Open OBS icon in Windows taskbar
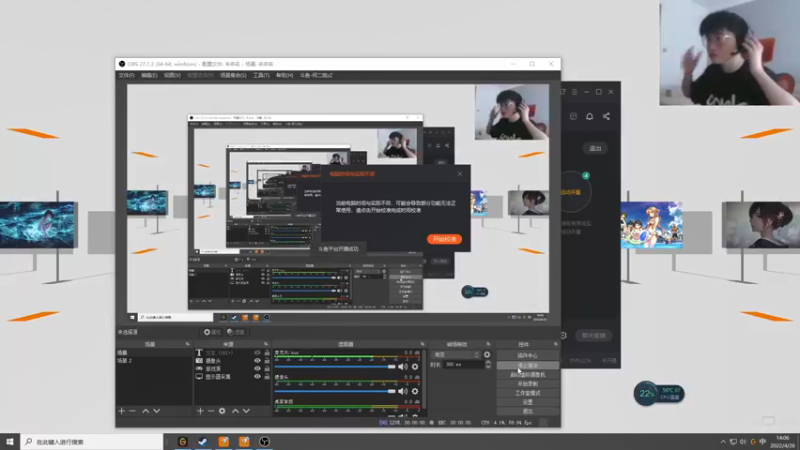The width and height of the screenshot is (800, 450). [x=264, y=442]
